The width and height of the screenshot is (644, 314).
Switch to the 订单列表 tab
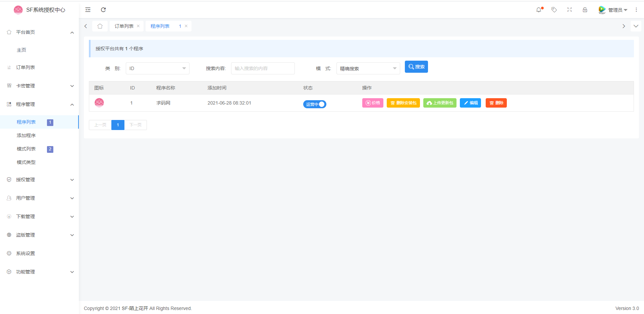click(x=124, y=26)
